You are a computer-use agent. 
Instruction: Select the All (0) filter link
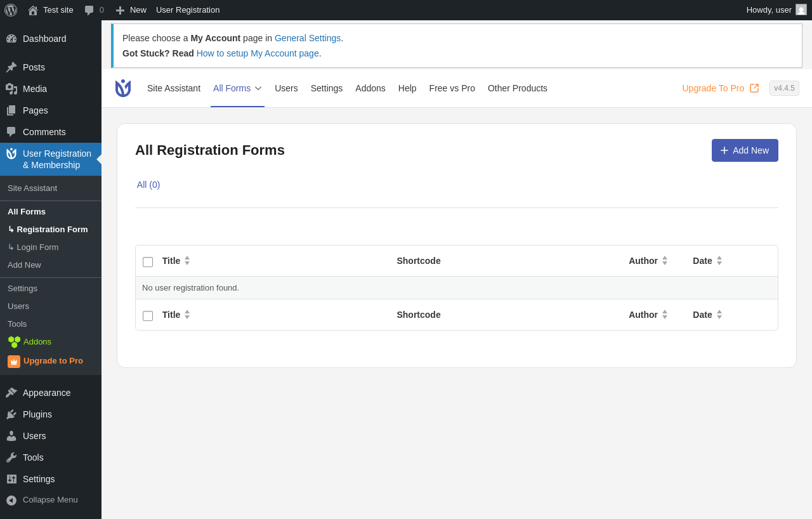tap(148, 185)
